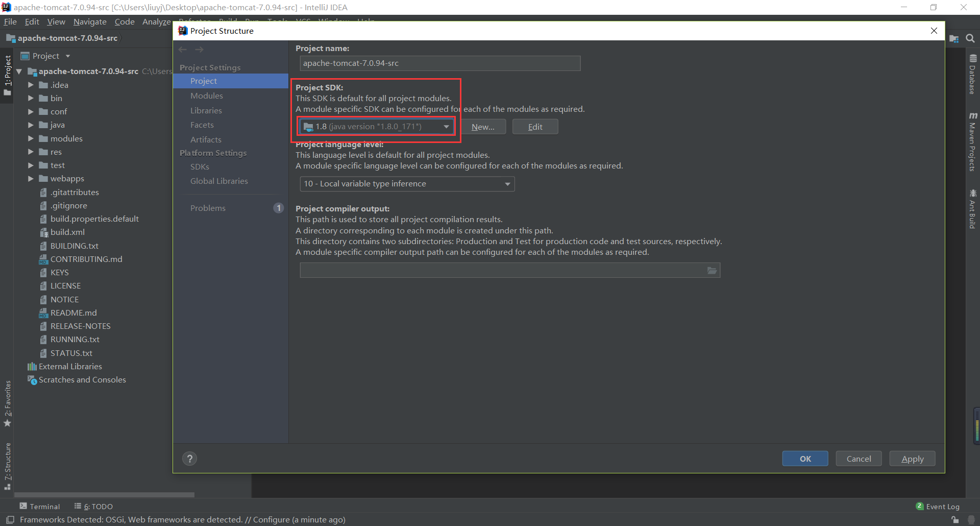The height and width of the screenshot is (526, 980).
Task: Open help with the question mark button
Action: click(189, 459)
